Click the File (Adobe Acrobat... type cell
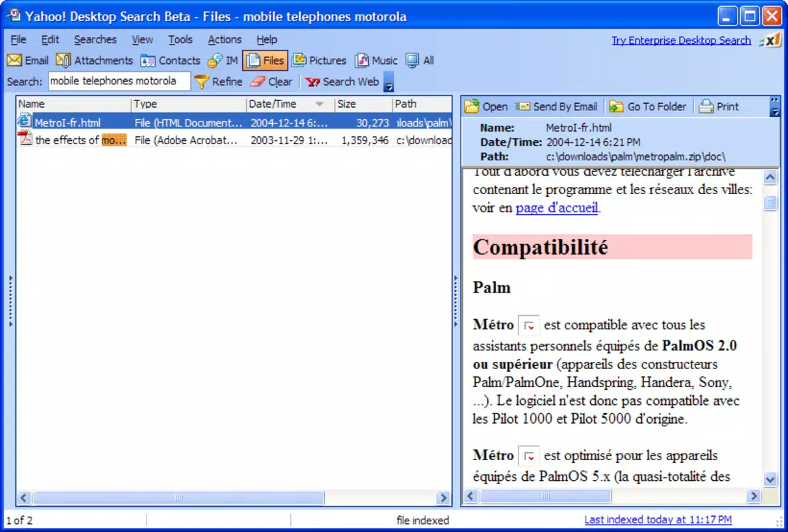The image size is (788, 532). pos(186,140)
